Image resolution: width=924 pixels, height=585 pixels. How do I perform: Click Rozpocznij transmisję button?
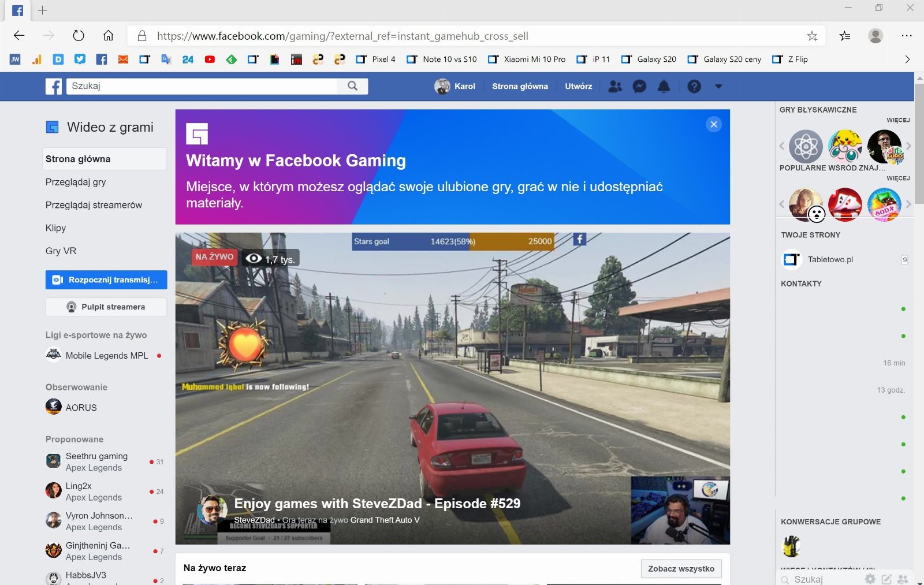(106, 280)
